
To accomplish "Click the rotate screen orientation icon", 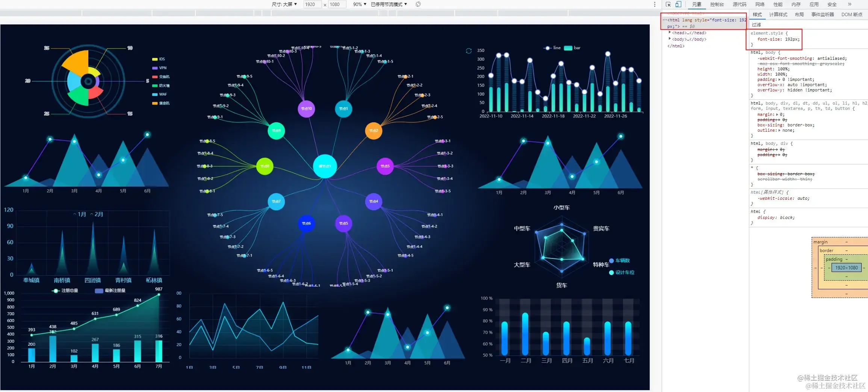I will tap(418, 4).
